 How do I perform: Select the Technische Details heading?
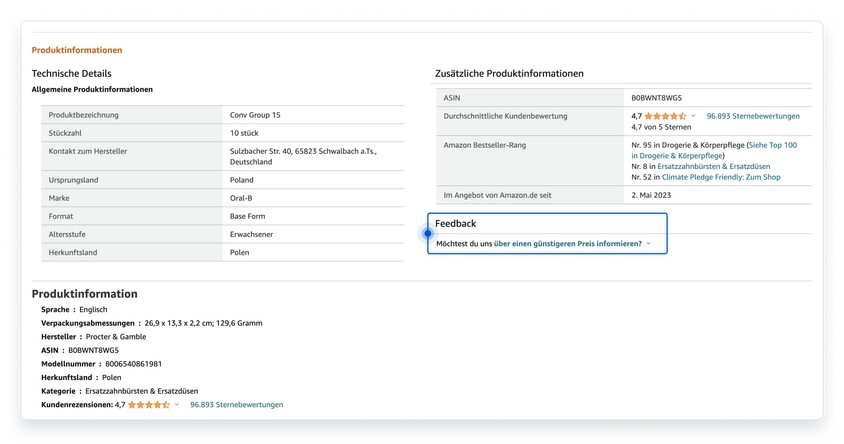pos(72,74)
